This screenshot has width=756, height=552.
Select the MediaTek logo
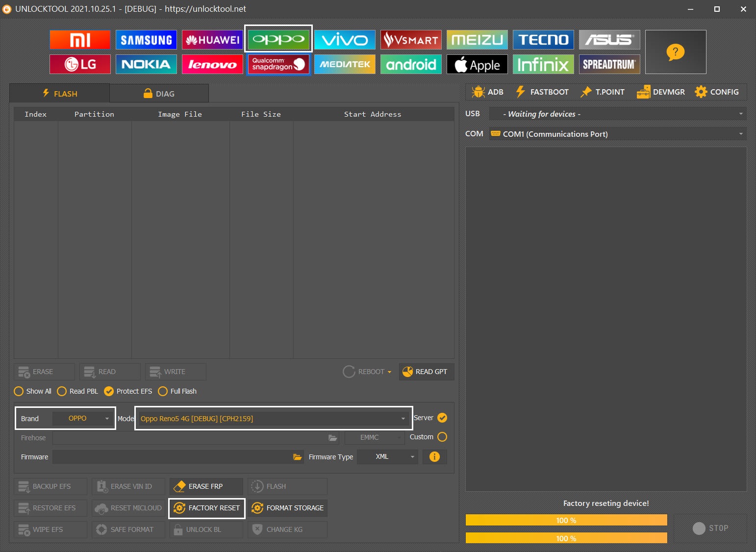pos(345,64)
